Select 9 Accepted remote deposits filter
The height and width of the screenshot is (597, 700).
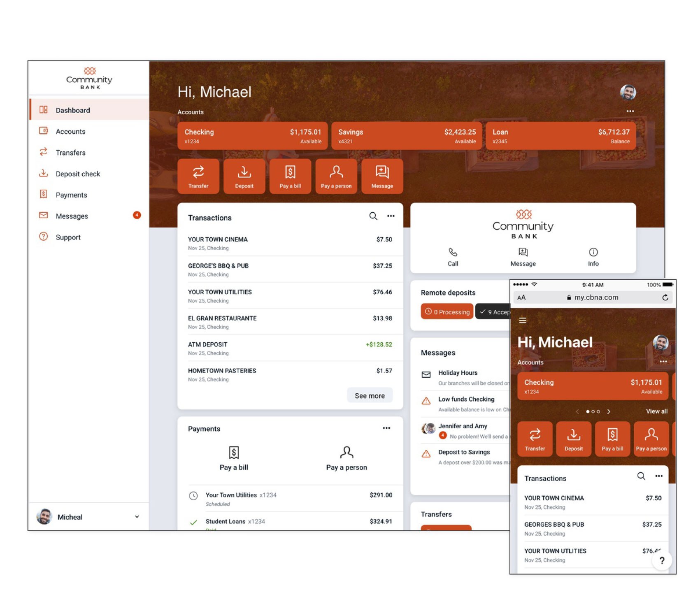[493, 311]
